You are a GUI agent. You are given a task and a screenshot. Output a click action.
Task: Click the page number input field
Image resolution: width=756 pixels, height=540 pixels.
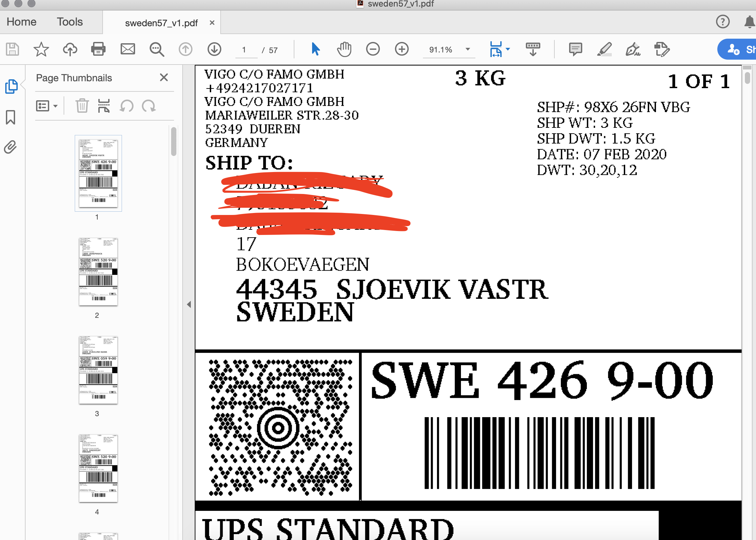[x=246, y=50]
